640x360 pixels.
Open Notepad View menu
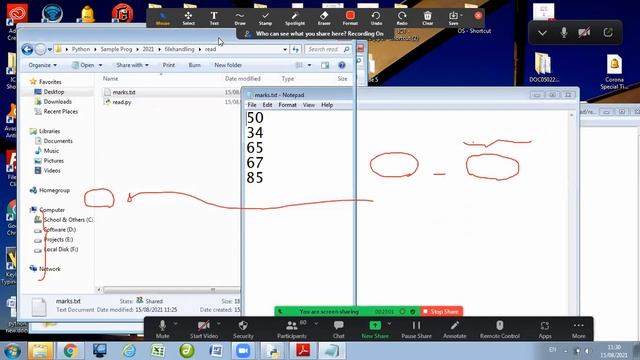[309, 105]
